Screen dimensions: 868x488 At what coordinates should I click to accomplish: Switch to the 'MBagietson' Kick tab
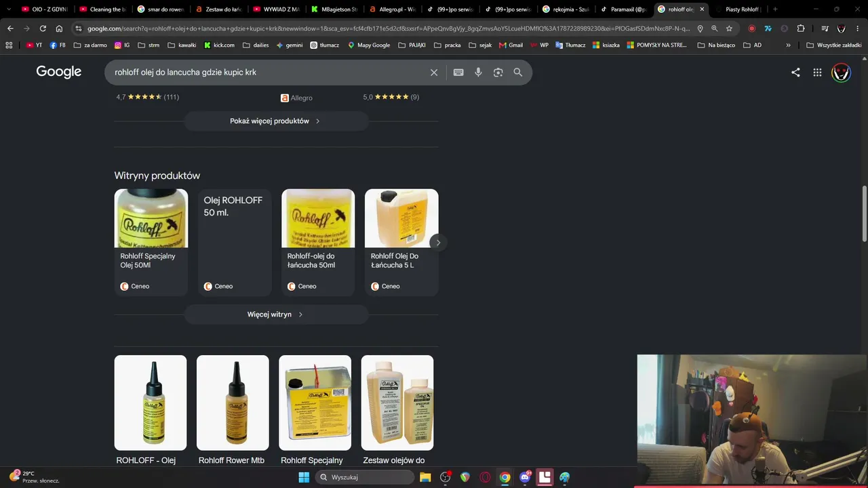pos(334,9)
